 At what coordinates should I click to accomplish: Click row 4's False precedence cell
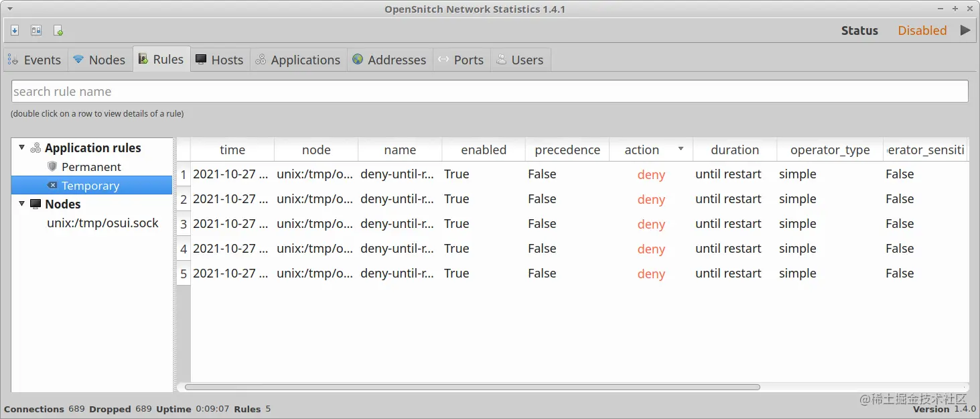click(x=567, y=249)
